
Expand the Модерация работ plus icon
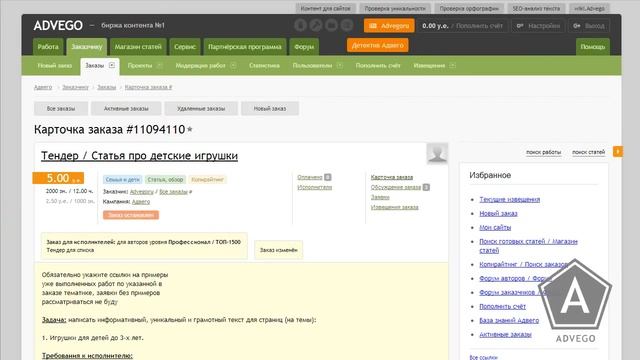coord(233,65)
